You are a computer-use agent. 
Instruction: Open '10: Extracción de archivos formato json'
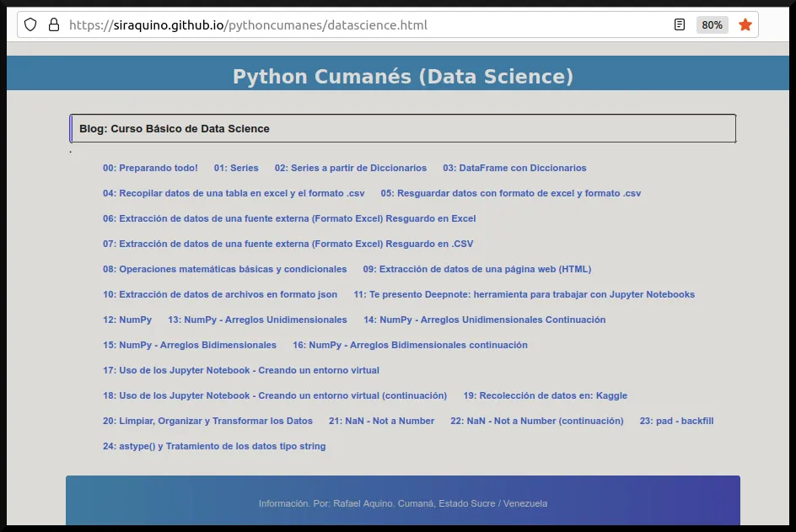click(x=220, y=294)
